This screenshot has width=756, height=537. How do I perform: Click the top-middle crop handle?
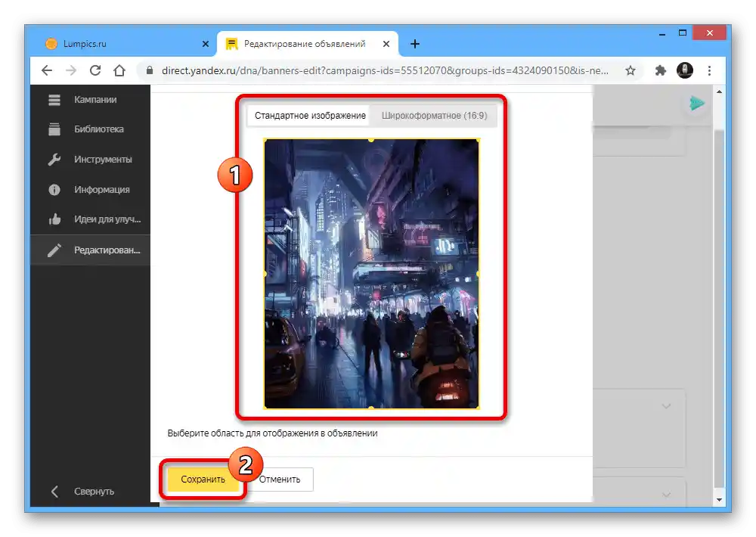click(371, 140)
